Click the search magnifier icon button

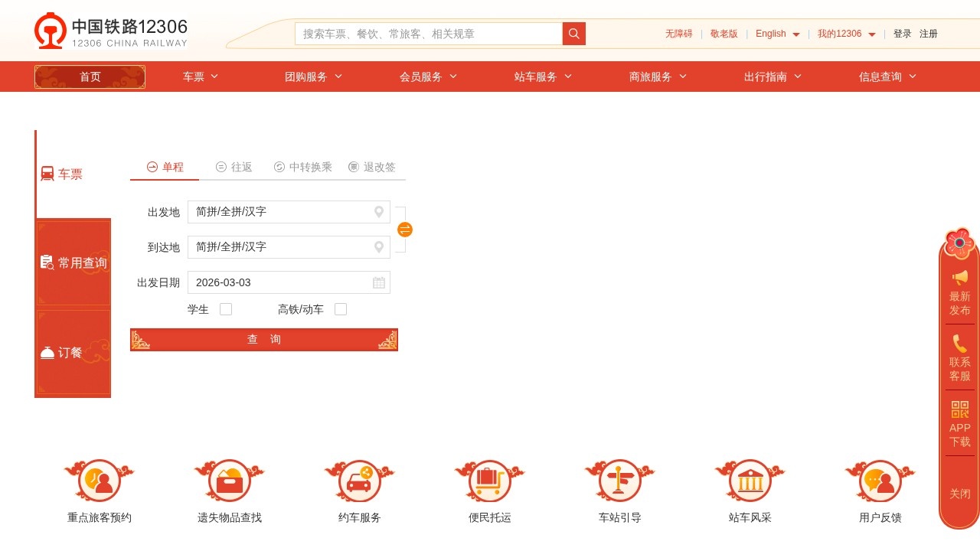(573, 34)
